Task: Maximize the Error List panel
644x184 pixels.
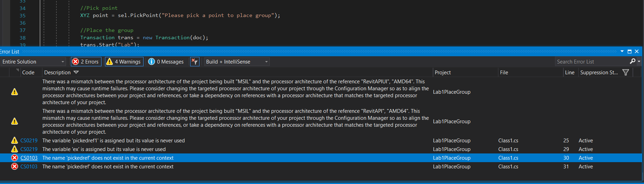Action: coord(629,51)
